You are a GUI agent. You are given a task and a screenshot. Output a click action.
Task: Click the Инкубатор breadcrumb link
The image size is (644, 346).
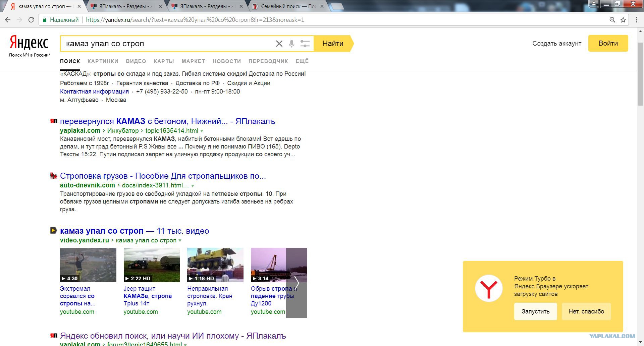123,131
